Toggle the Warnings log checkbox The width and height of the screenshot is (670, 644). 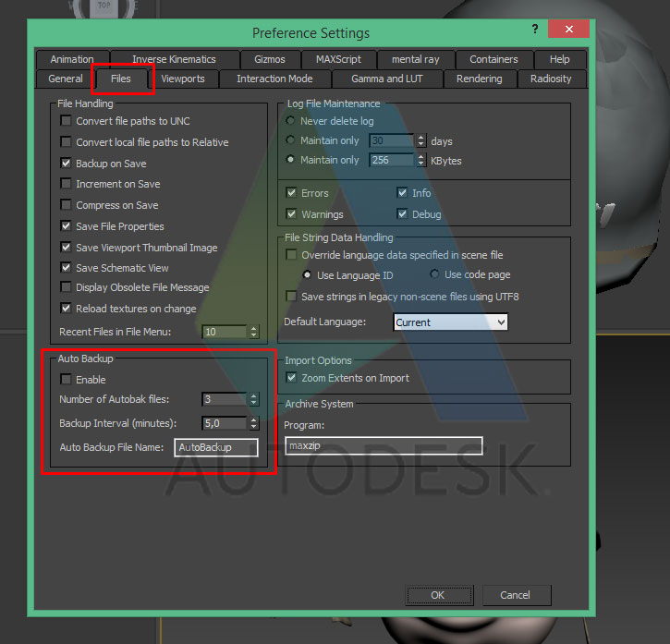(291, 213)
